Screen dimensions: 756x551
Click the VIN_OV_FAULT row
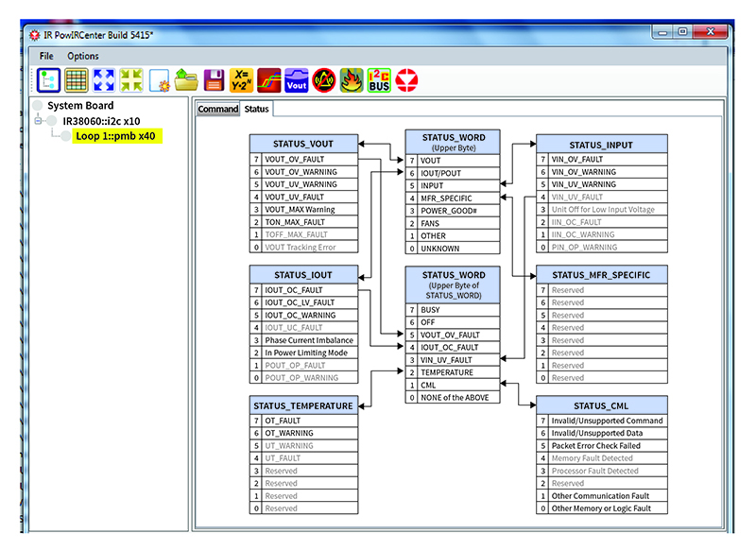602,159
